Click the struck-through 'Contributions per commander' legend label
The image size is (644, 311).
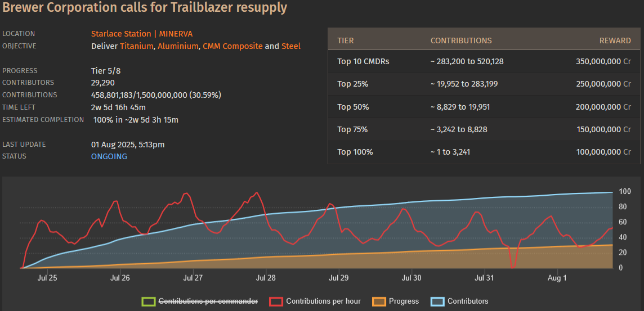[x=208, y=301]
